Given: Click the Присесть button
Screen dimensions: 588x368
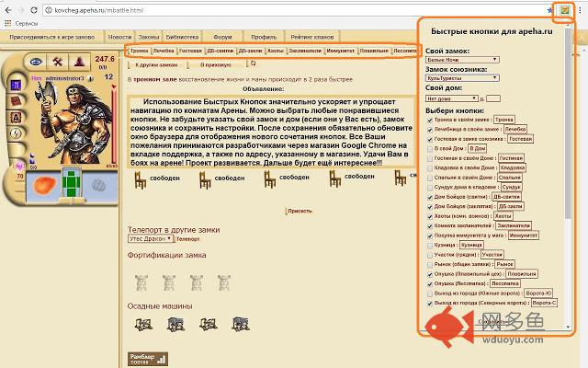Looking at the screenshot, I should [x=300, y=211].
